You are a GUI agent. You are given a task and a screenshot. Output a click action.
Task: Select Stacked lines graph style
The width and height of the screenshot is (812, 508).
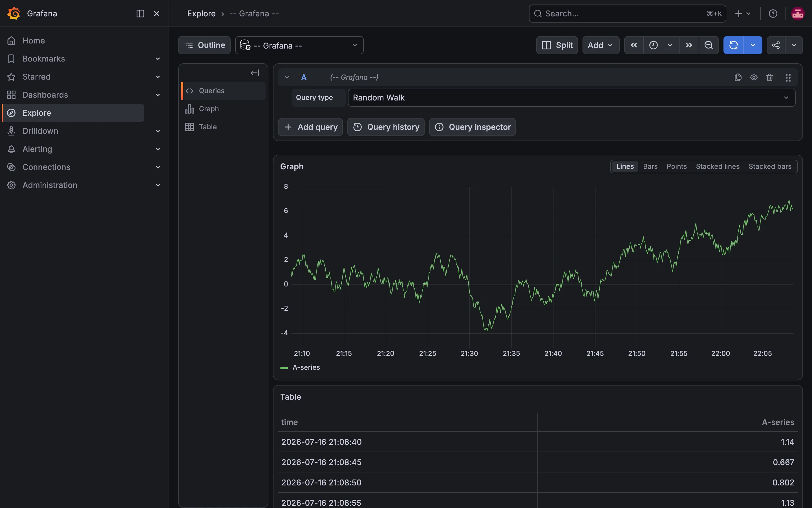click(x=718, y=166)
